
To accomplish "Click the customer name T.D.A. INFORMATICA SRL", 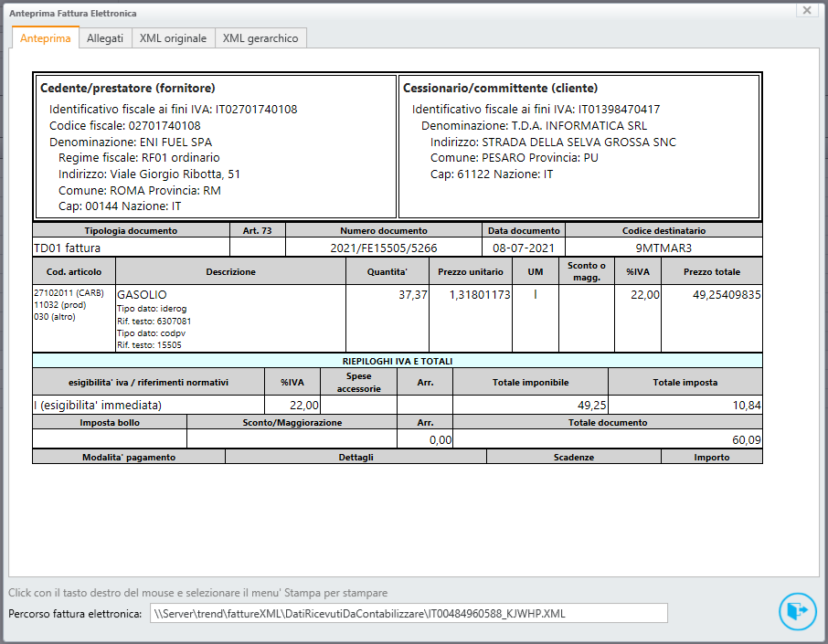I will 579,126.
